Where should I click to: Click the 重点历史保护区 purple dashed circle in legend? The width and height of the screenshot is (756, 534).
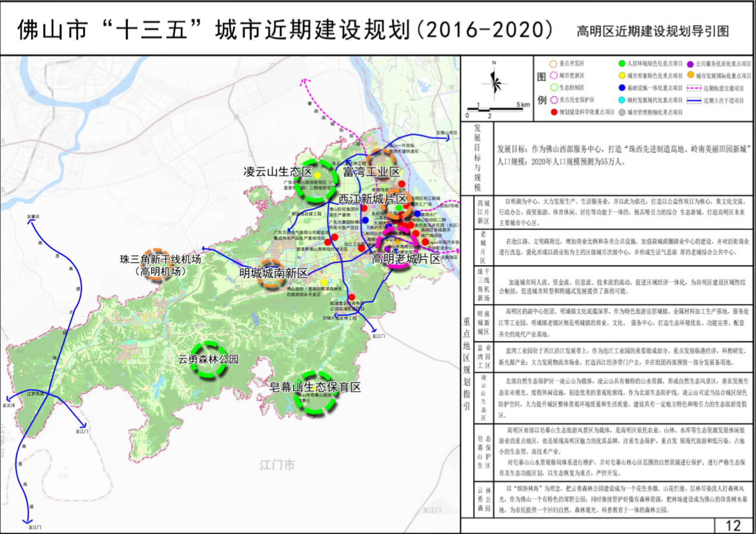553,100
